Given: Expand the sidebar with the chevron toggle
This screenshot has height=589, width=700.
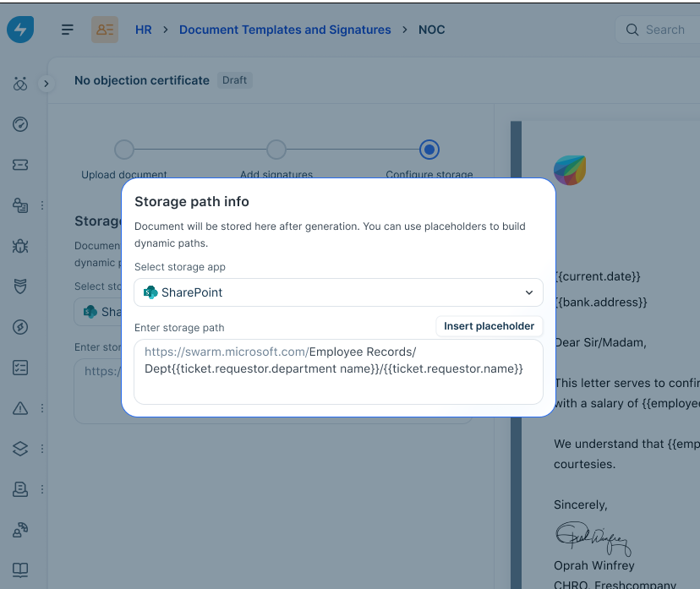Looking at the screenshot, I should 46,84.
